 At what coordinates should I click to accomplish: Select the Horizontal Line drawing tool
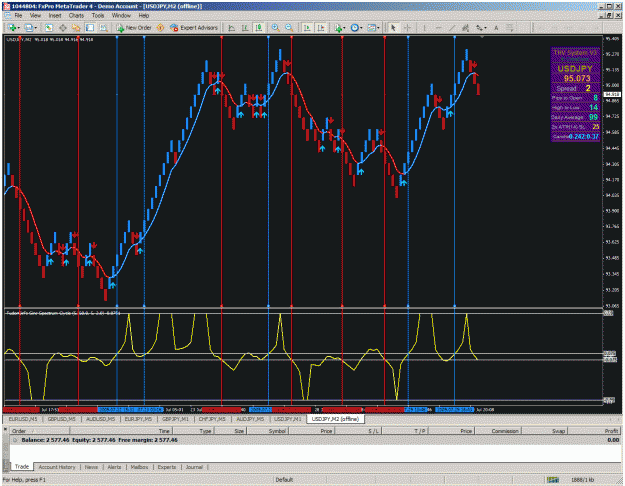point(438,28)
